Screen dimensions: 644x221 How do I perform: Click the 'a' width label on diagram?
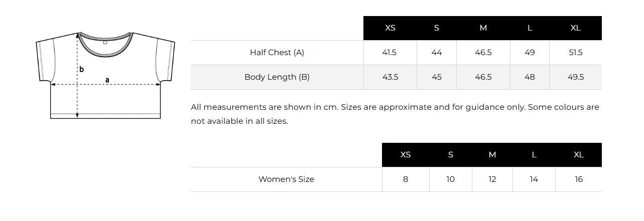tap(107, 80)
